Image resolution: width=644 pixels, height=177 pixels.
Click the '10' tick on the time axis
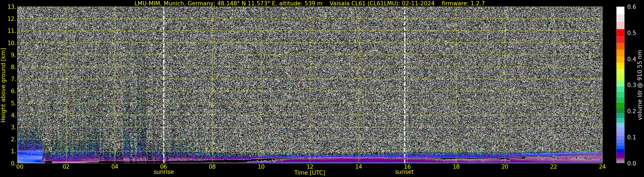261,167
